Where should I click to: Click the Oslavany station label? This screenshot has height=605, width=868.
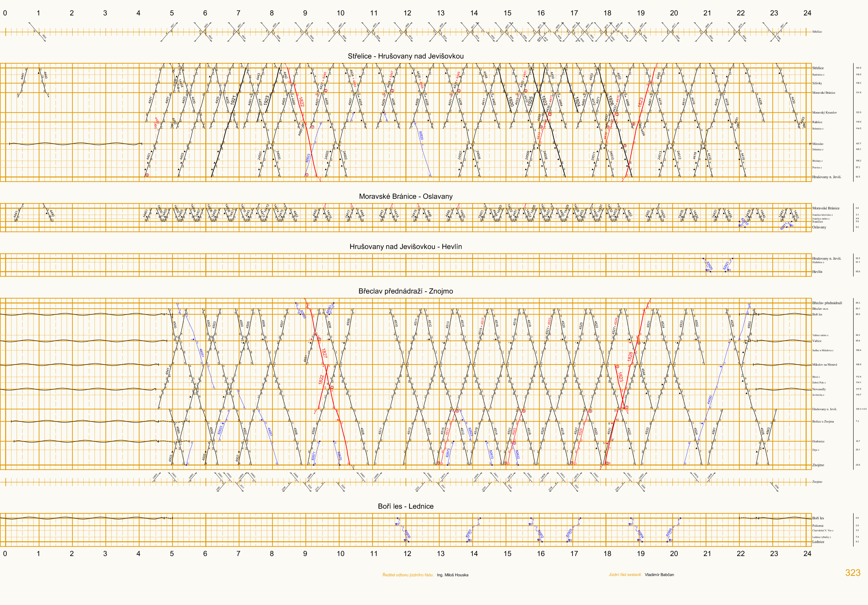pos(819,227)
